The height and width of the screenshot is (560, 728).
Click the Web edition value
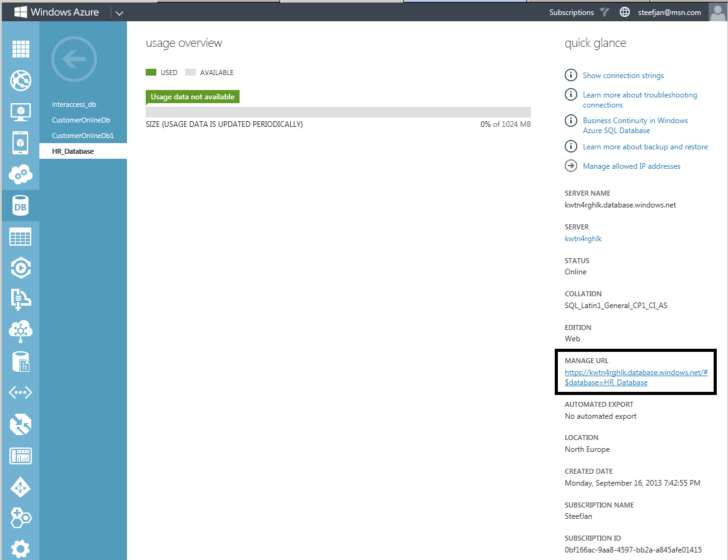(572, 339)
